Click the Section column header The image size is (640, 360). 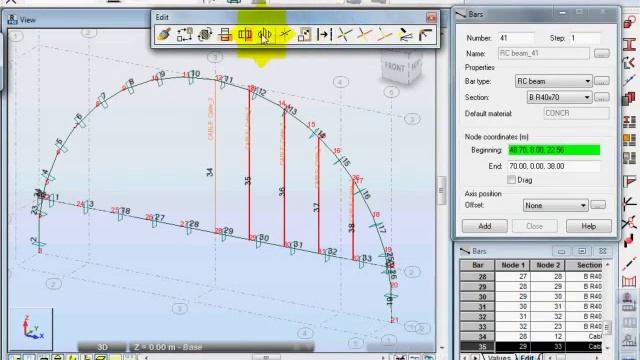pyautogui.click(x=584, y=265)
